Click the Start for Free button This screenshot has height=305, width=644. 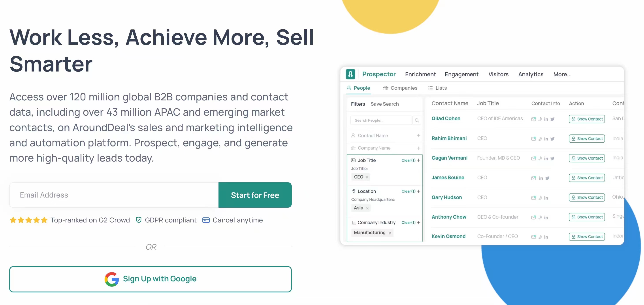click(255, 195)
